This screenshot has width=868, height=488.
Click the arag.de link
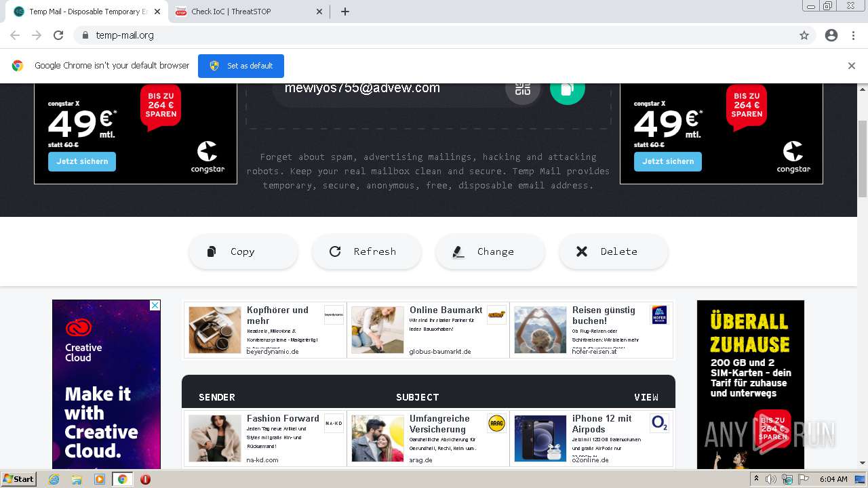[x=421, y=460]
